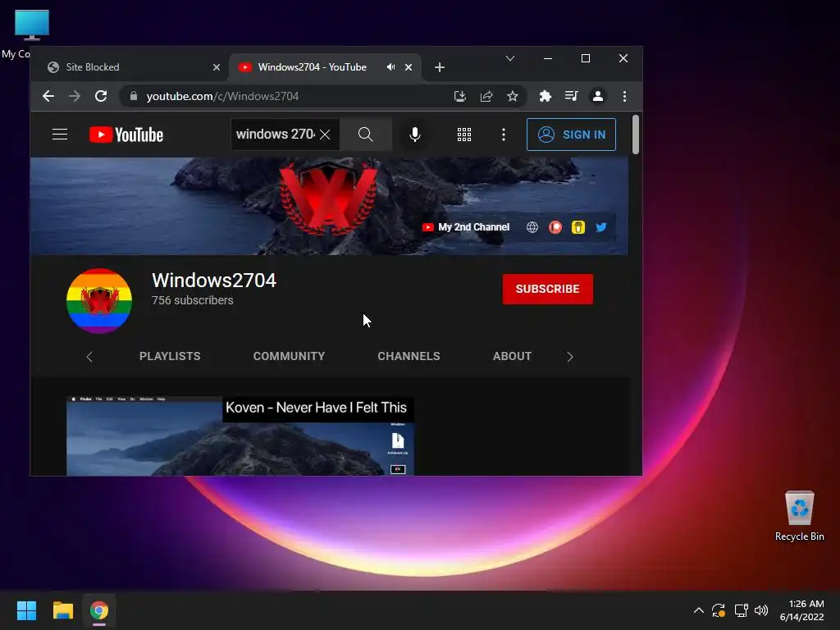Show previous channel tabs with left chevron
This screenshot has height=630, width=840.
point(89,357)
